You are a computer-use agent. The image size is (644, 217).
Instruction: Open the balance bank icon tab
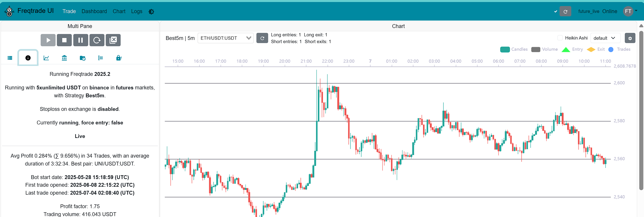[x=64, y=58]
